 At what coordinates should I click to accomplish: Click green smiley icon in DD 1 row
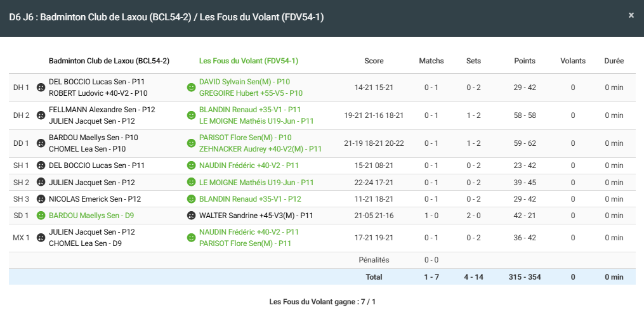[191, 143]
